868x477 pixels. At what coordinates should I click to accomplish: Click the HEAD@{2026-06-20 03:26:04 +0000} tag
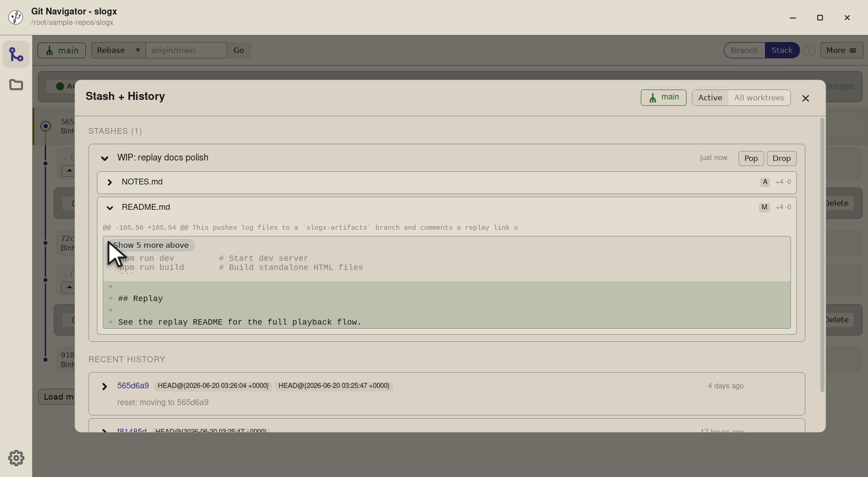coord(213,386)
